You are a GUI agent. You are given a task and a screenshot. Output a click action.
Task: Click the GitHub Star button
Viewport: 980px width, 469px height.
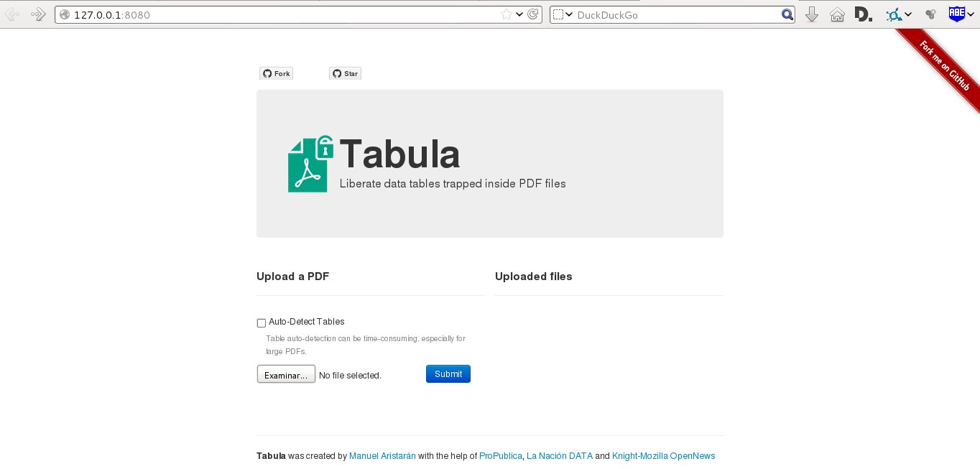tap(345, 73)
